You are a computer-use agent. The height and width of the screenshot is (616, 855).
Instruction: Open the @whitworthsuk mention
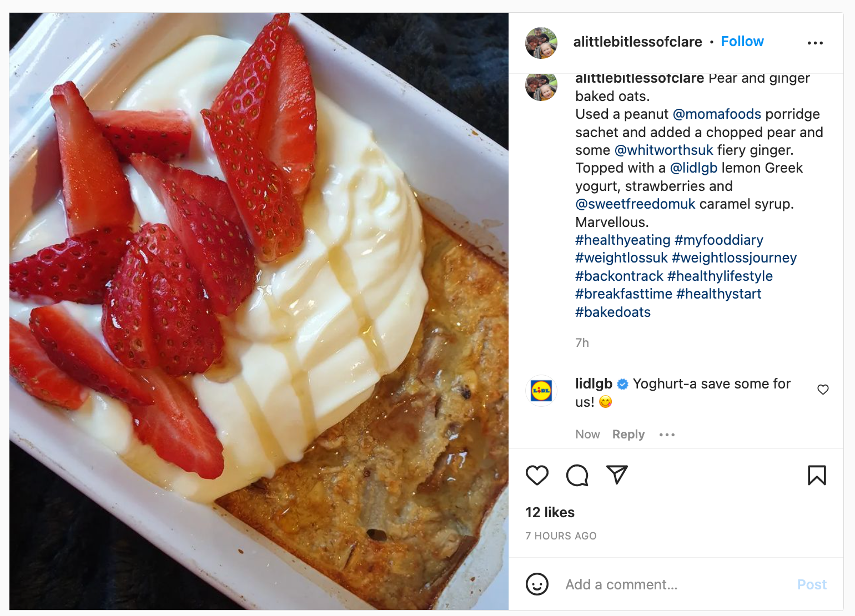(663, 150)
